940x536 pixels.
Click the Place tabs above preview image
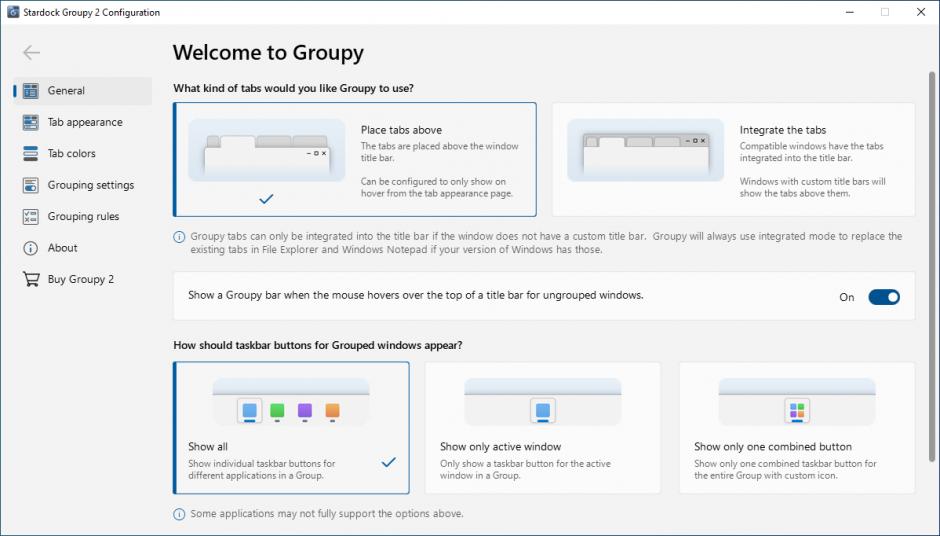267,150
